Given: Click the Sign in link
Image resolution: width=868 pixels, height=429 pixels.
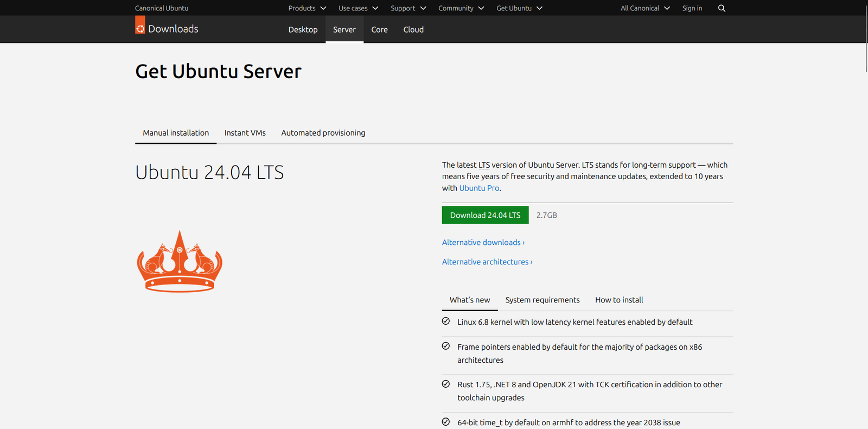Looking at the screenshot, I should click(692, 8).
